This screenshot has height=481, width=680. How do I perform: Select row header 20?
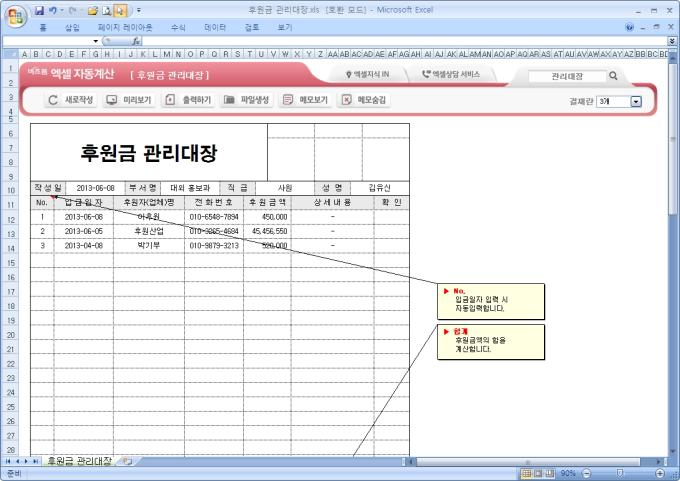(10, 335)
